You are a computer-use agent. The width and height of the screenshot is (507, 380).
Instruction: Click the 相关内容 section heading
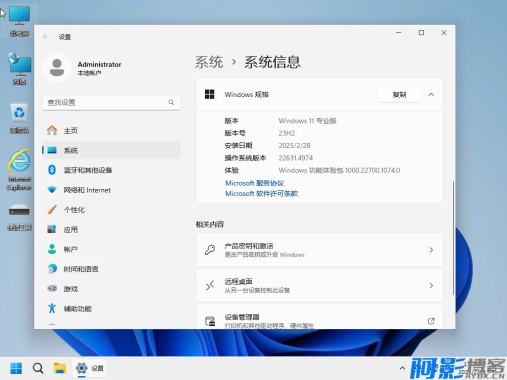click(210, 224)
